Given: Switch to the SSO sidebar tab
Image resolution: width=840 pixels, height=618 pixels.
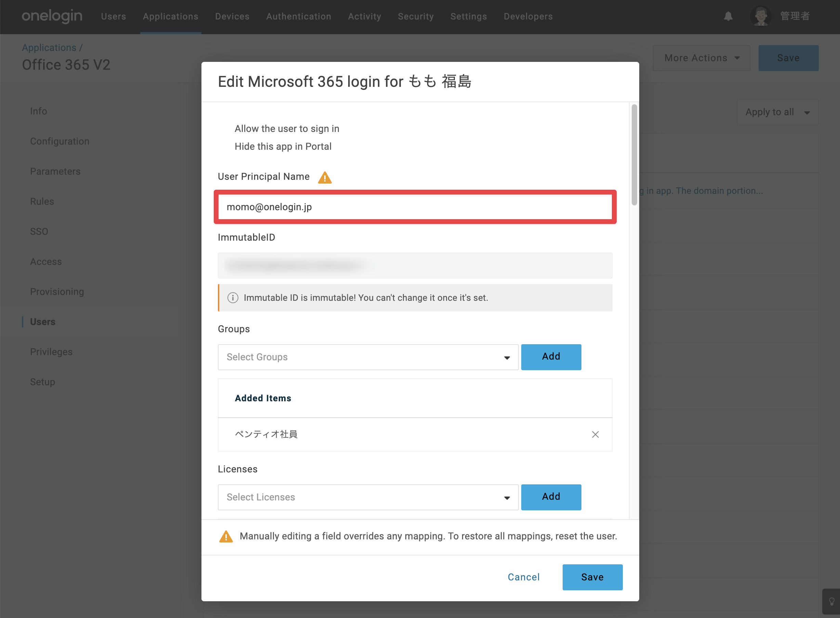Looking at the screenshot, I should 39,231.
